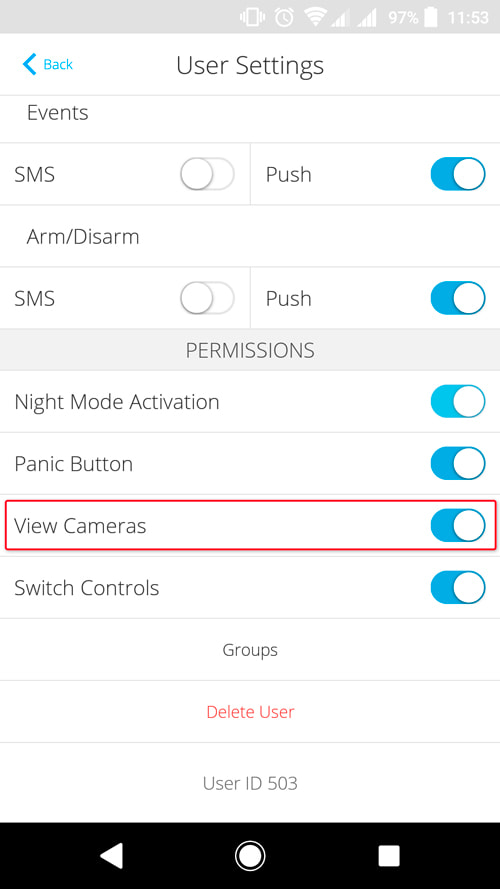Open the Groups option
This screenshot has height=889, width=500.
point(250,650)
